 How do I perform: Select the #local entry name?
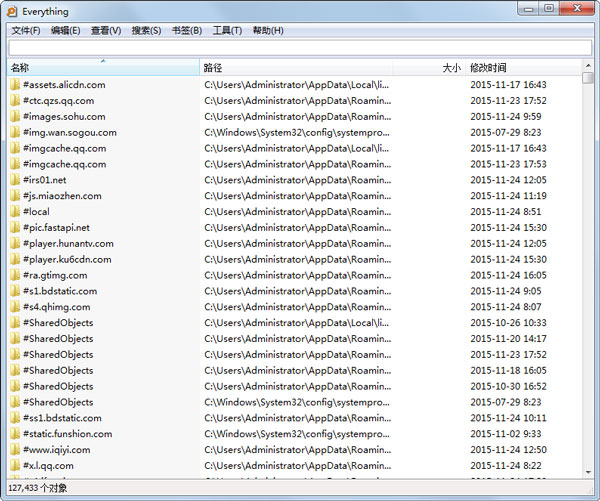click(36, 212)
